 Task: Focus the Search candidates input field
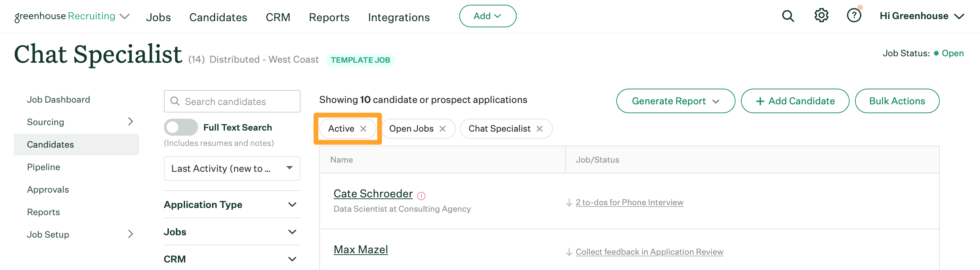(x=232, y=101)
